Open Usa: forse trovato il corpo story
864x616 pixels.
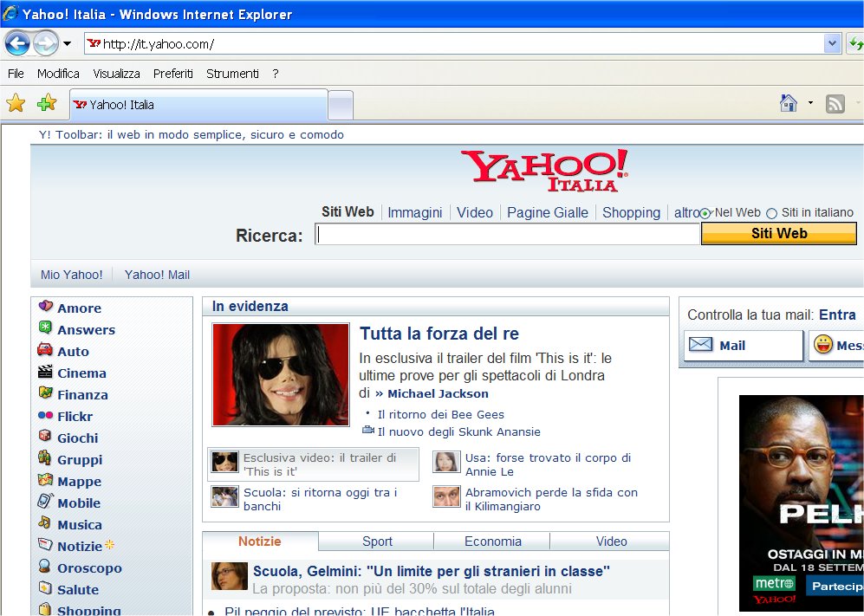click(548, 464)
